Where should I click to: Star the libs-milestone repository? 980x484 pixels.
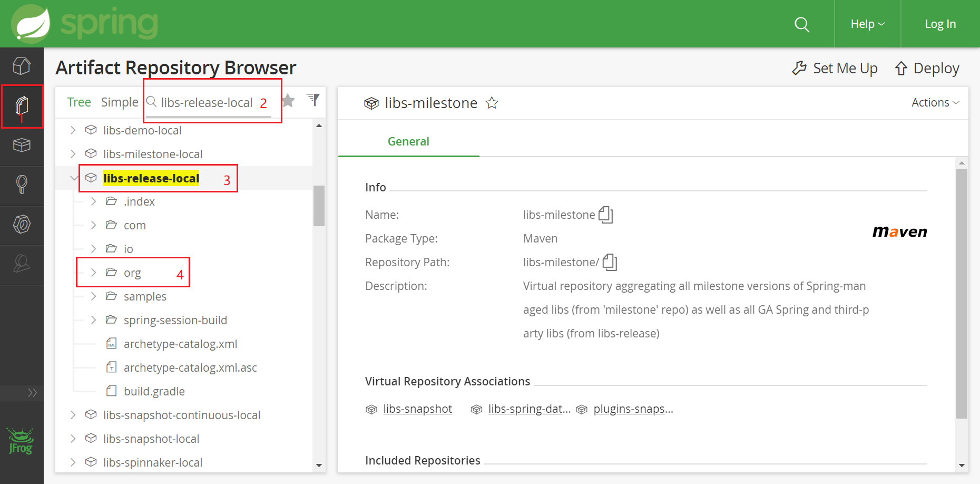(492, 103)
